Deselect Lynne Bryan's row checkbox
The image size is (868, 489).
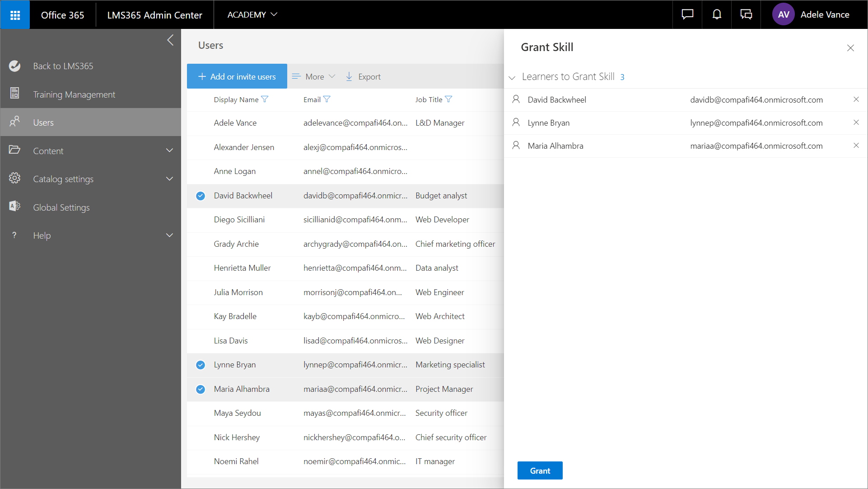point(201,365)
